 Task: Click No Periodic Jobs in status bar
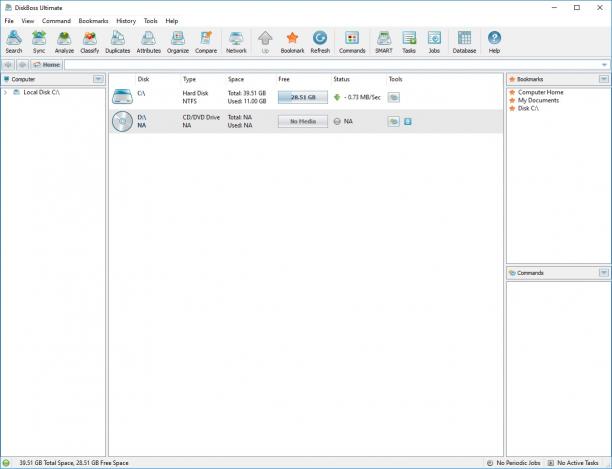coord(518,463)
